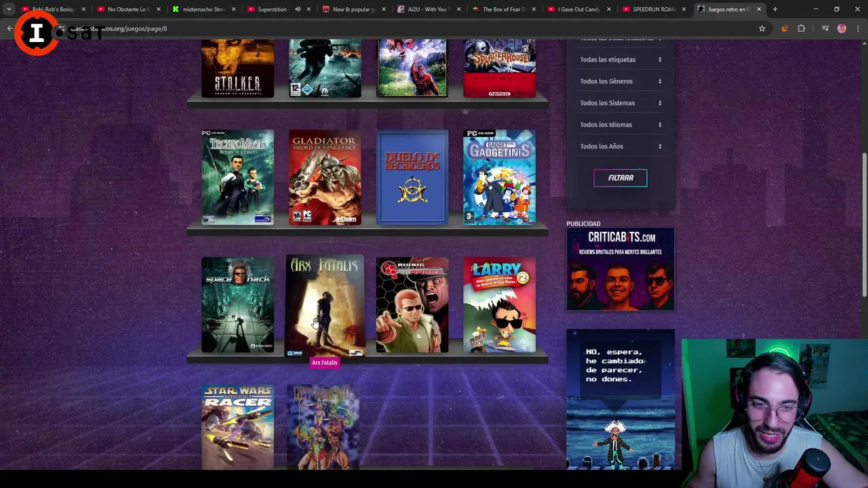The image size is (868, 488).
Task: Click the FILTRAR button
Action: [620, 178]
